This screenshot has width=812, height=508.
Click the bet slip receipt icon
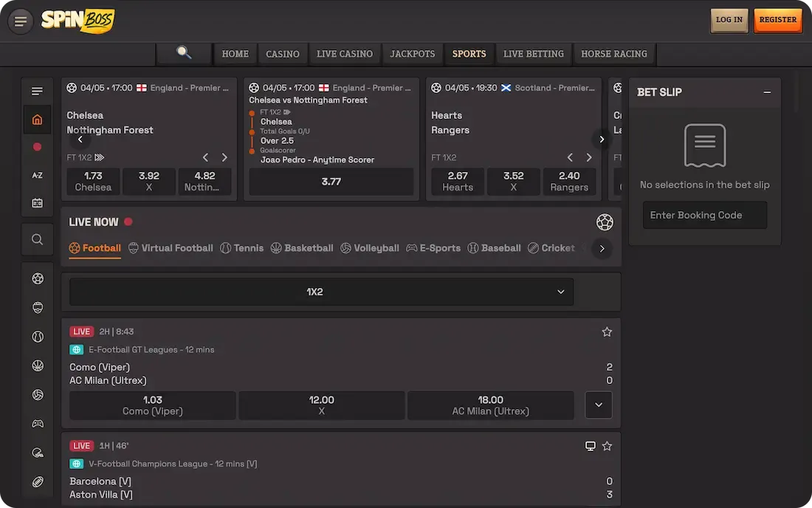pyautogui.click(x=705, y=145)
